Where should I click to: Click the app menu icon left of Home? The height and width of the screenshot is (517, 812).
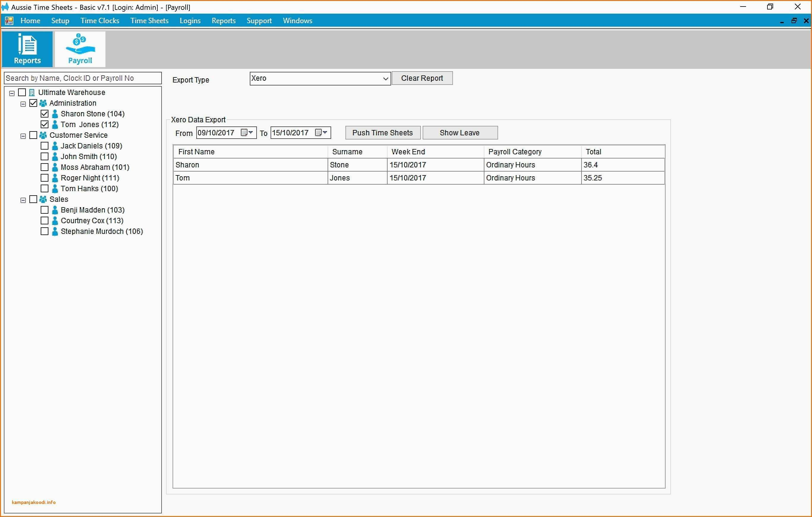[x=9, y=21]
